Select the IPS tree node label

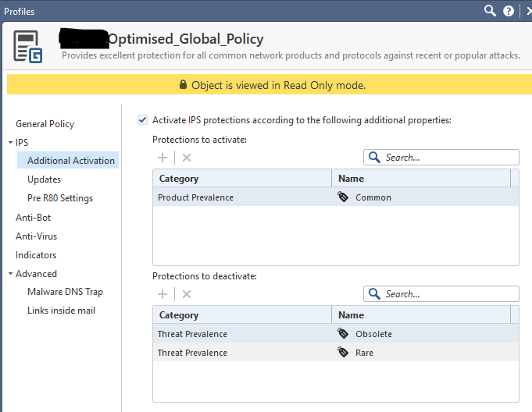(22, 143)
